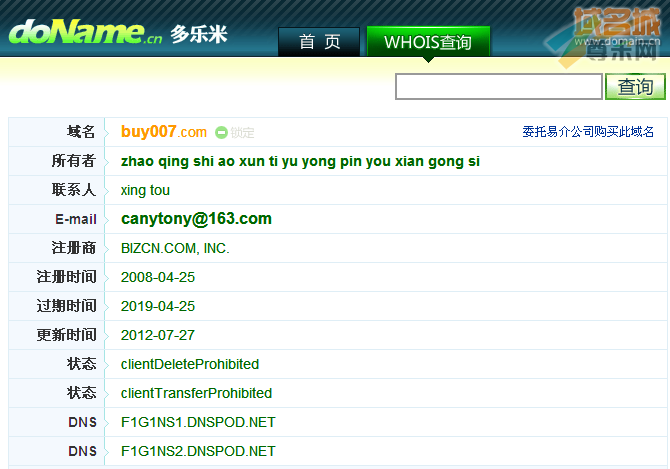Click the expiry date 2019-04-25
670x469 pixels.
point(158,306)
